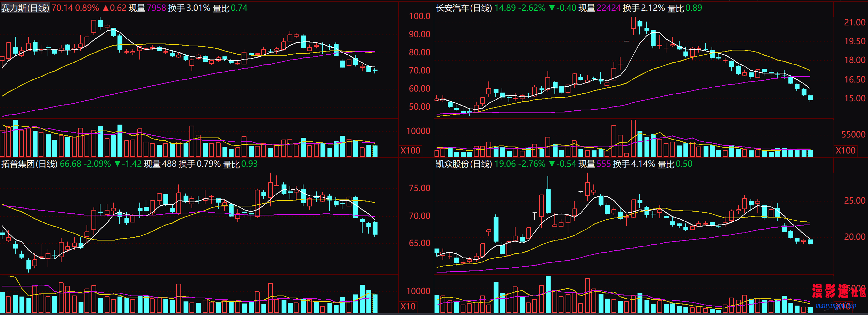Click the 20.00 price axis label

pyautogui.click(x=855, y=237)
